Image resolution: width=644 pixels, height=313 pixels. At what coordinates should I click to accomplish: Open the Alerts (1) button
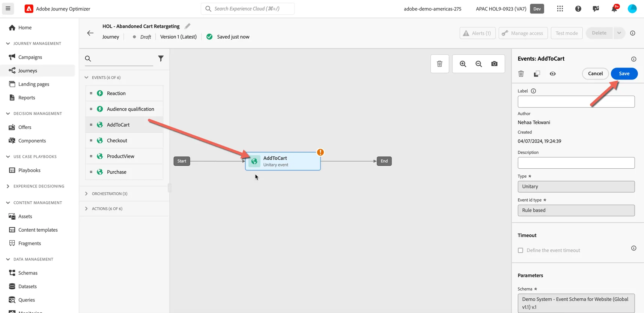(477, 33)
